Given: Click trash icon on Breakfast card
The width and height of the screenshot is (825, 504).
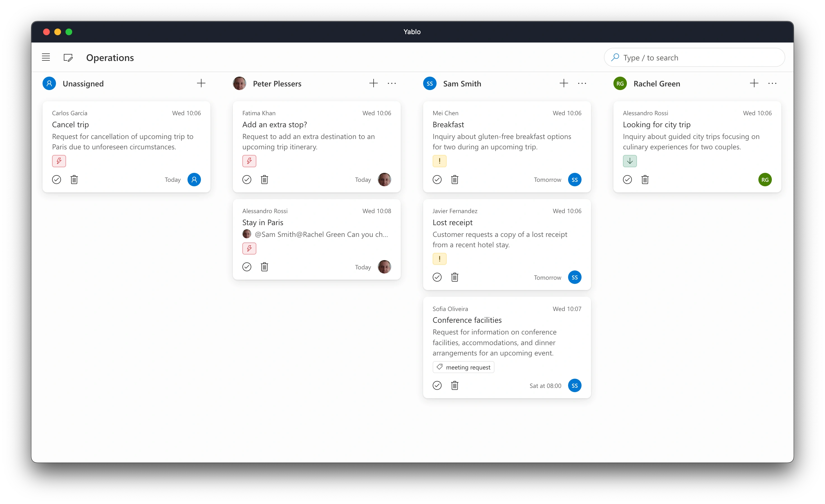Looking at the screenshot, I should click(455, 180).
